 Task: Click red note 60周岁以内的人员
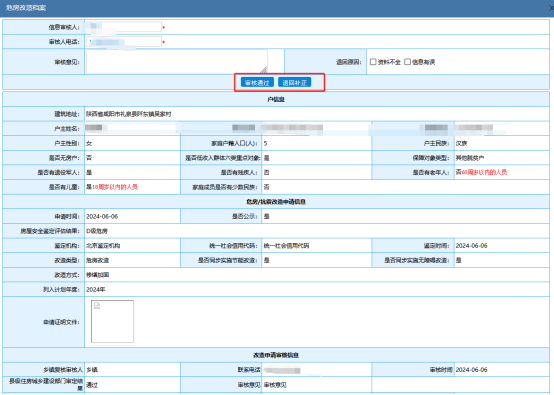point(484,172)
